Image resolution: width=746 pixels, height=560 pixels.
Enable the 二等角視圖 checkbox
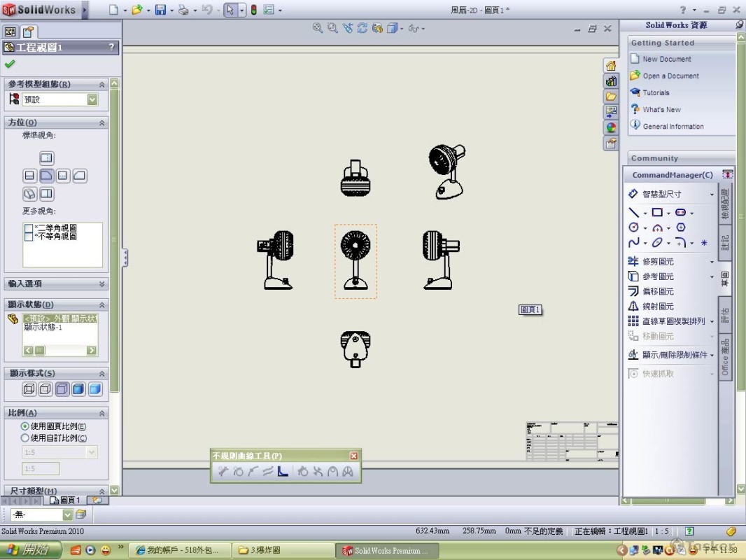point(29,228)
